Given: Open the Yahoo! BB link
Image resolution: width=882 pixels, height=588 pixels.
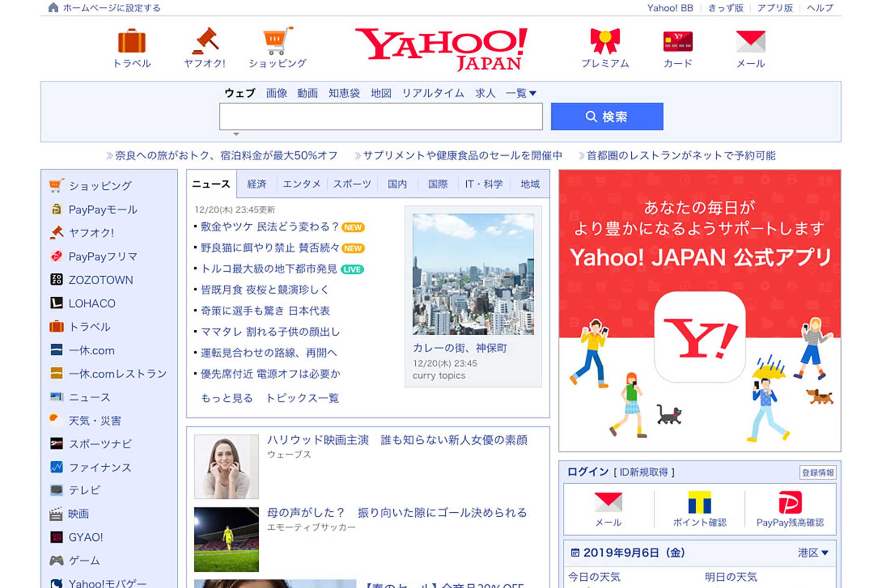Looking at the screenshot, I should click(x=670, y=8).
